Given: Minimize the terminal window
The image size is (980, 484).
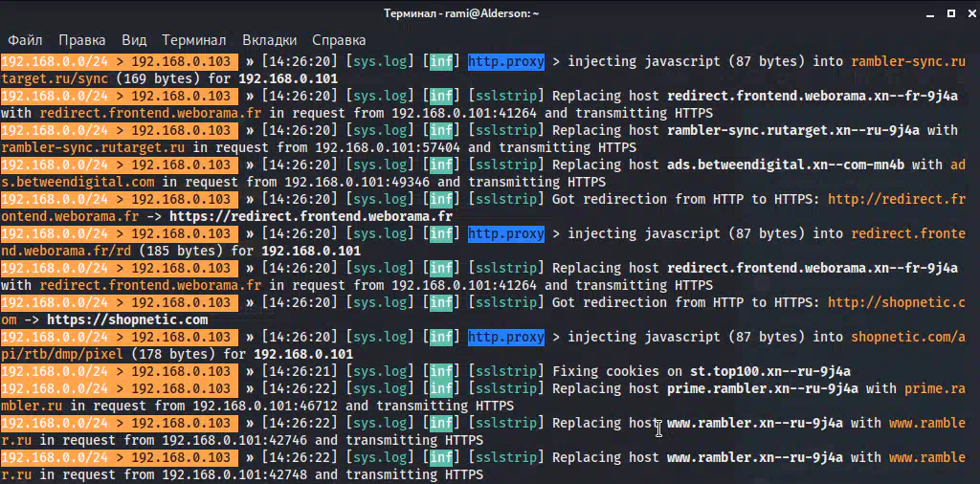Looking at the screenshot, I should click(x=928, y=13).
